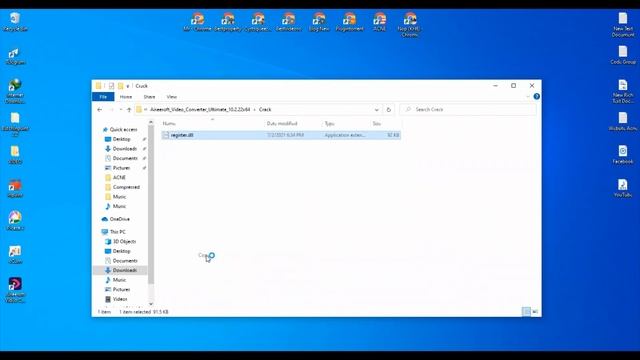Select This PC in the navigation pane
Screen dimensions: 640x360
pos(118,232)
